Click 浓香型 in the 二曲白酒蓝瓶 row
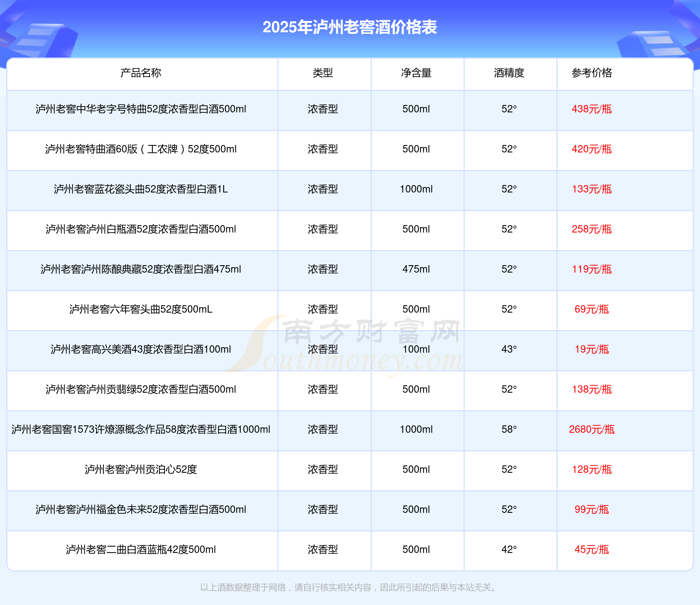This screenshot has width=700, height=605. [323, 549]
